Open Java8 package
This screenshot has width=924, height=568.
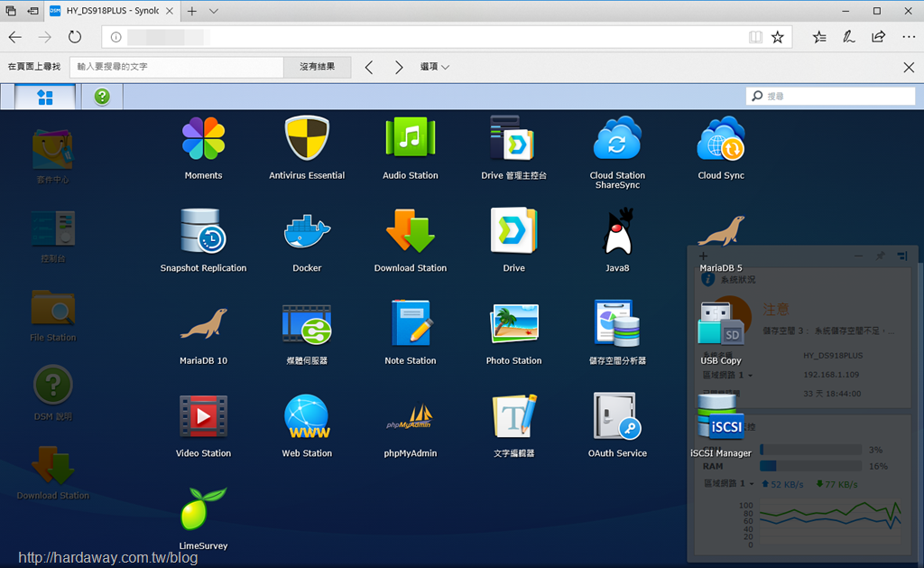click(x=617, y=231)
